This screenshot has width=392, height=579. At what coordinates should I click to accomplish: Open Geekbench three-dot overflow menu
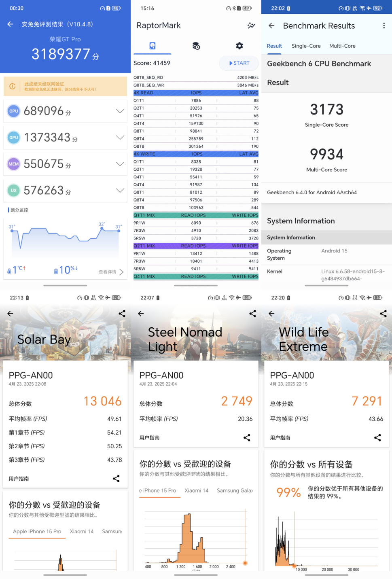pos(384,25)
